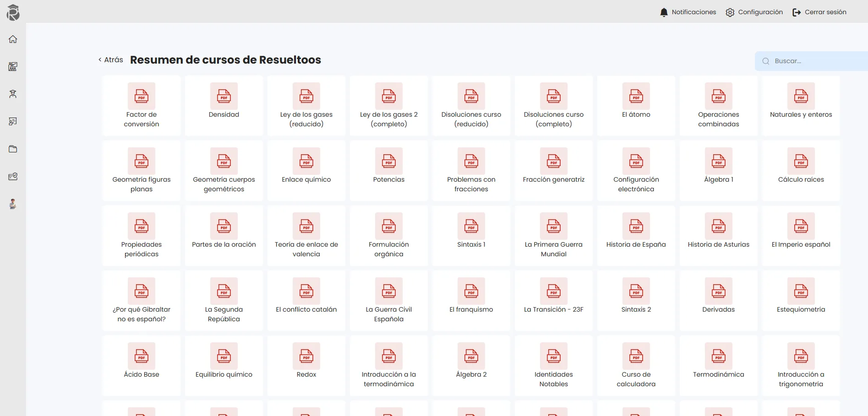Select the Enlace químico PDF card

[x=306, y=171]
